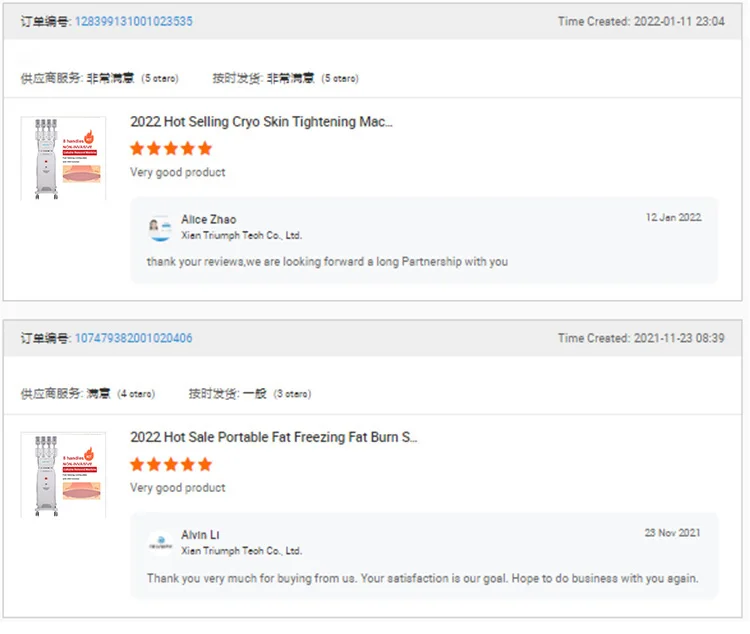Click the Cryo Skin Tightening product thumbnail
Viewport: 750px width, 634px height.
pos(63,158)
